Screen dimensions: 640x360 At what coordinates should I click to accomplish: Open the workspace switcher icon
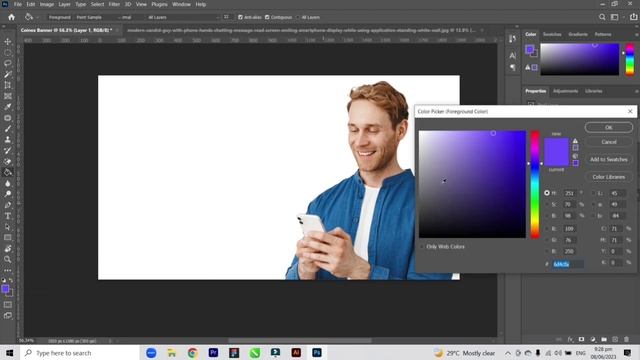point(615,17)
